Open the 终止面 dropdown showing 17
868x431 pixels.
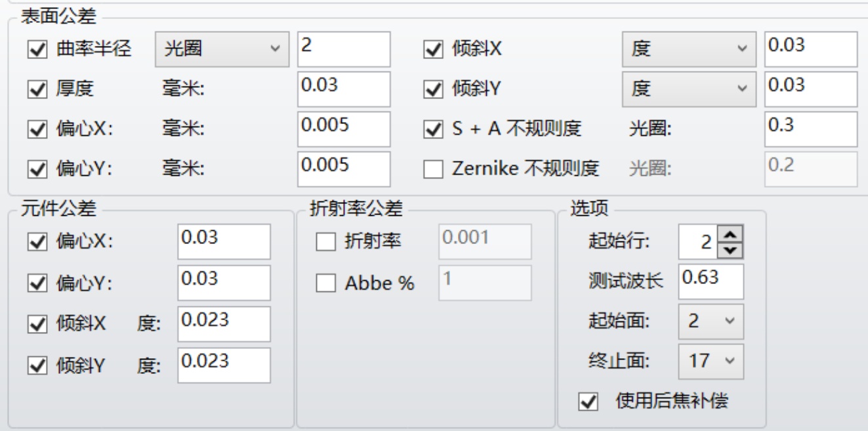point(711,361)
